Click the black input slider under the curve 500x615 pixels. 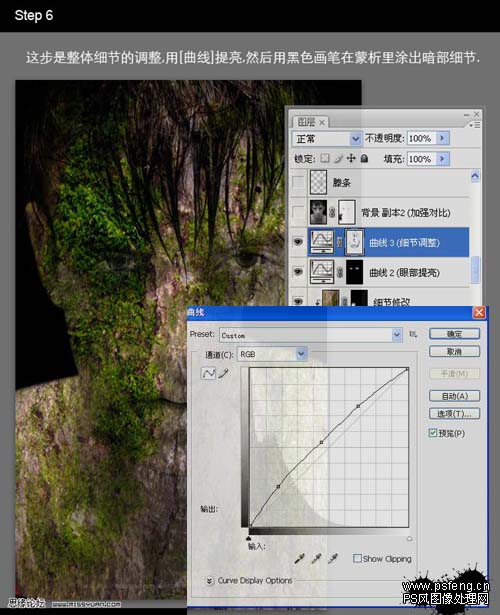point(249,539)
